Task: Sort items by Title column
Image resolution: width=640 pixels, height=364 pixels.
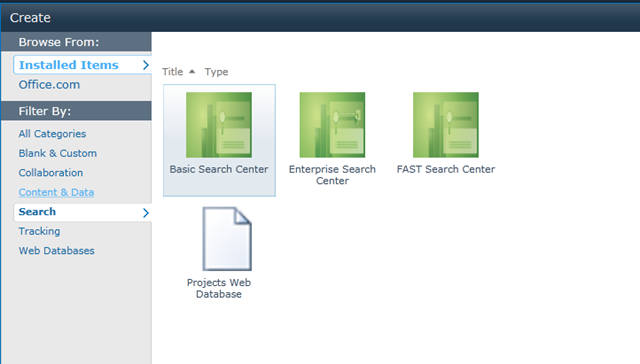Action: pos(173,72)
